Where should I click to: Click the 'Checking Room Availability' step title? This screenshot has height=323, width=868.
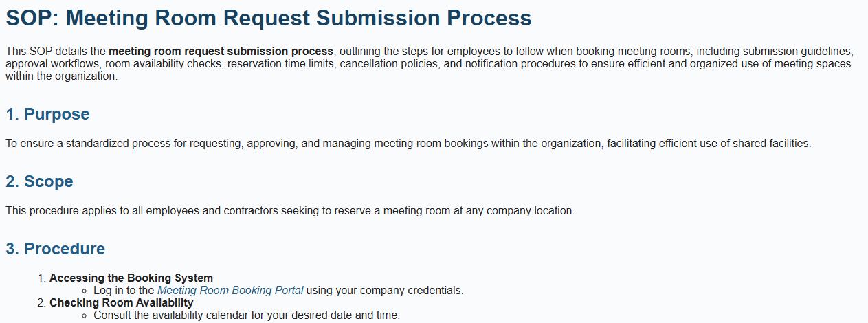pyautogui.click(x=122, y=303)
